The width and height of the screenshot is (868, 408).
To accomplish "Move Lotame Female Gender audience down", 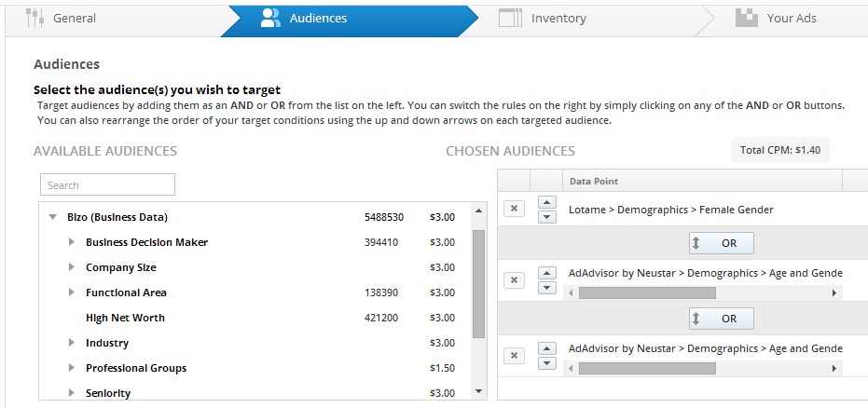I will (547, 216).
